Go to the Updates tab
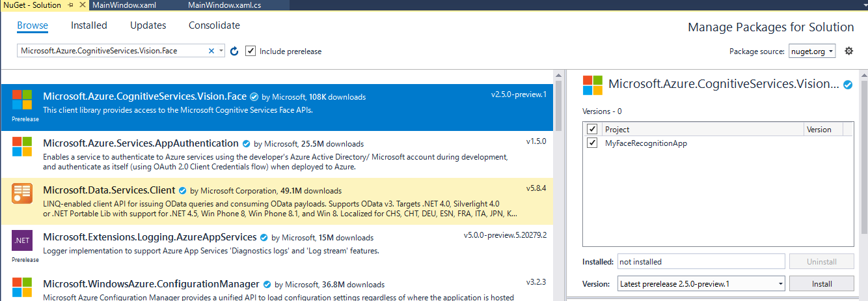This screenshot has width=868, height=301. tap(148, 25)
